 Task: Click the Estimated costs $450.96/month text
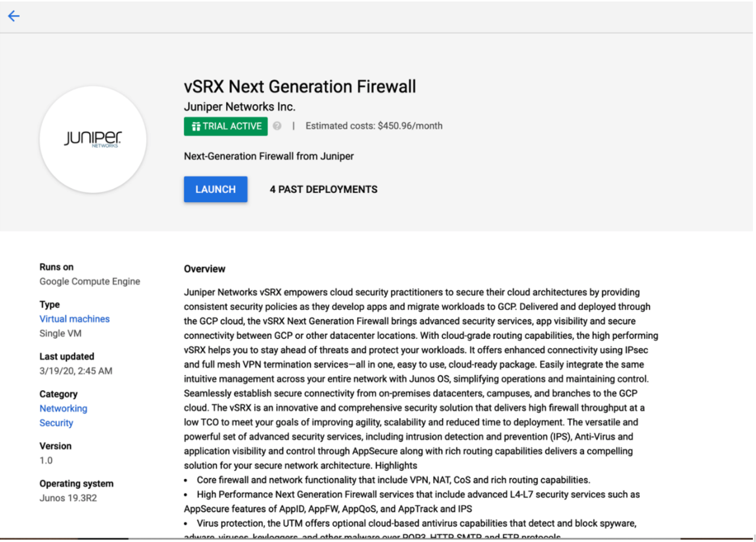pyautogui.click(x=374, y=126)
